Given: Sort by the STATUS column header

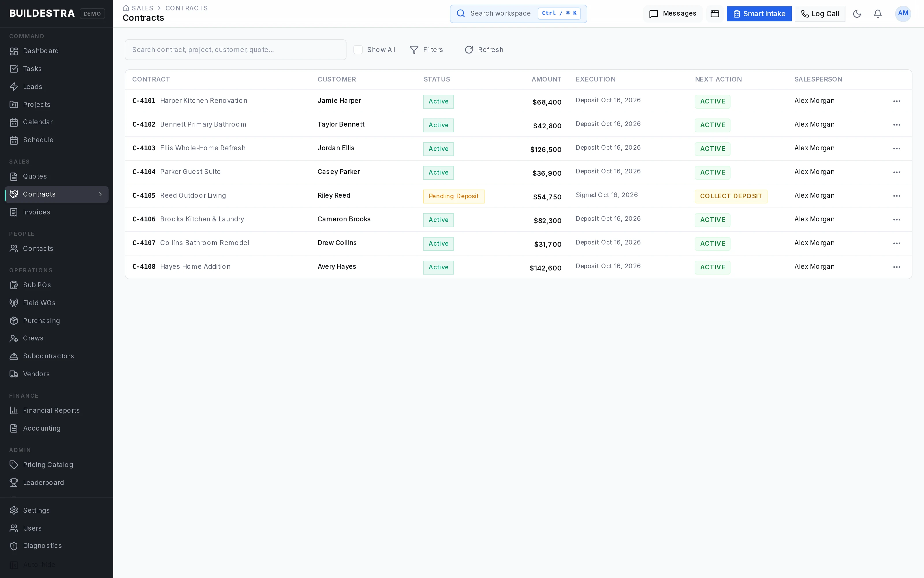Looking at the screenshot, I should pos(437,79).
